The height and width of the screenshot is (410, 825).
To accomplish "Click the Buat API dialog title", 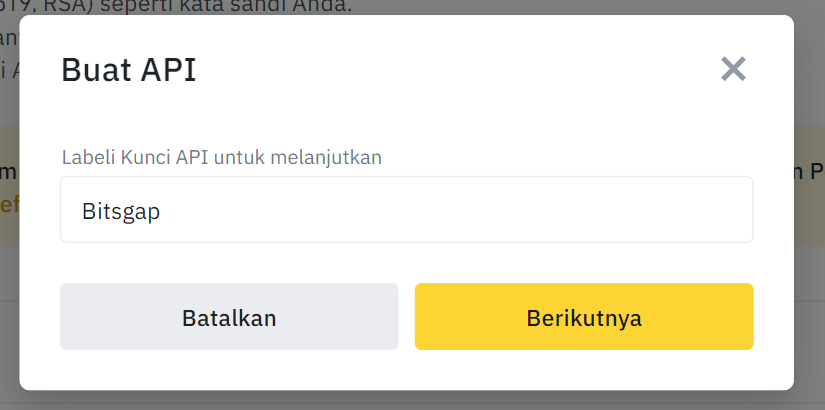I will [x=129, y=70].
